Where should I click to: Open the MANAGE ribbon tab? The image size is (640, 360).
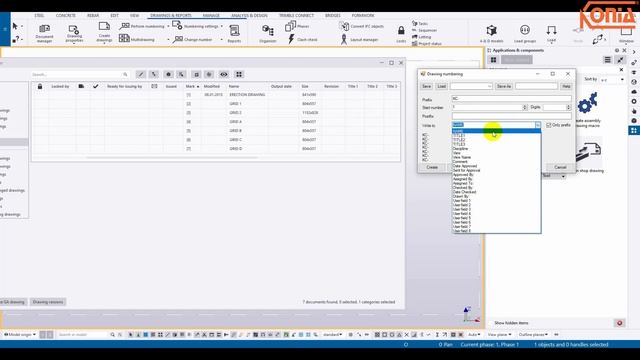pos(211,16)
